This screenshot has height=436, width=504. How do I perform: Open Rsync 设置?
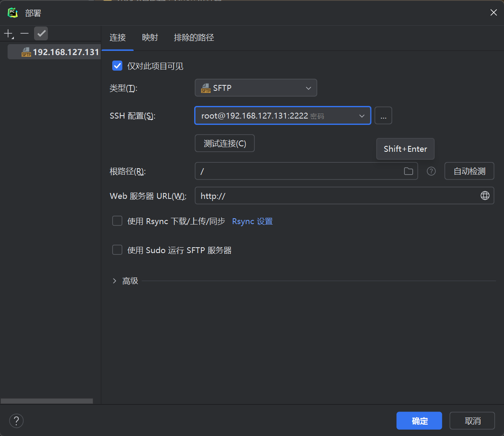[x=252, y=220]
